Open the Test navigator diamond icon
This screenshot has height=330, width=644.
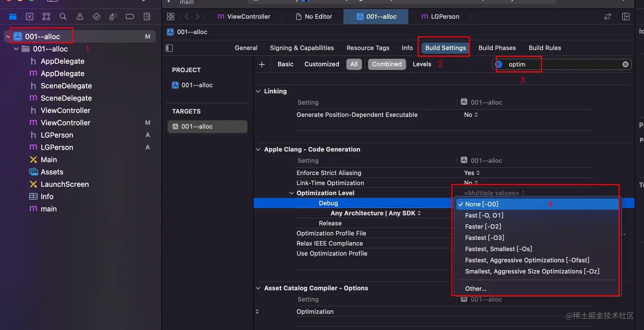coord(97,17)
